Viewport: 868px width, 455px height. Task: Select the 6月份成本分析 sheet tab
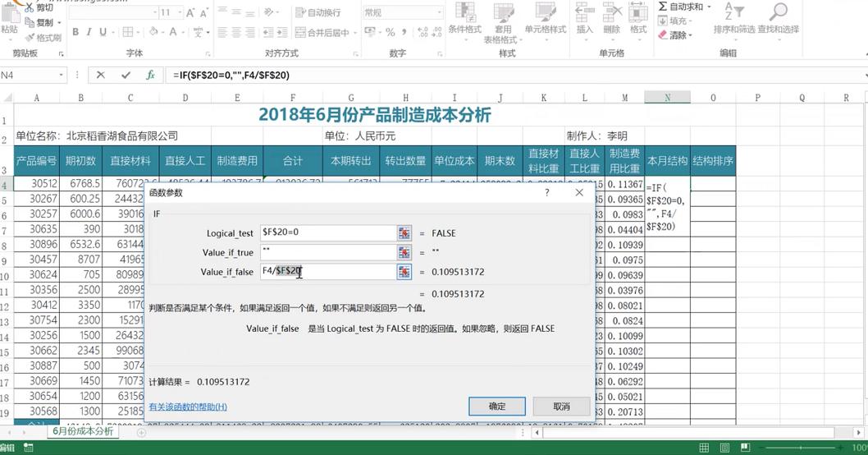83,430
